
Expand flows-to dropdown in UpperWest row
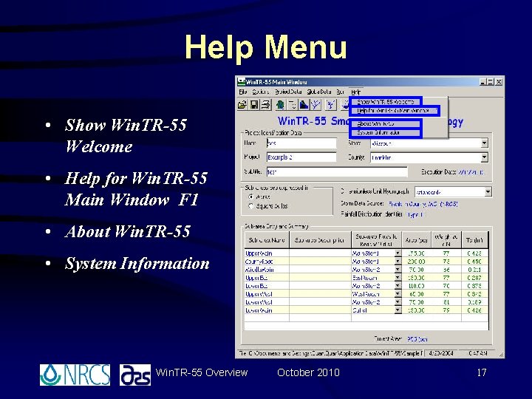click(398, 294)
